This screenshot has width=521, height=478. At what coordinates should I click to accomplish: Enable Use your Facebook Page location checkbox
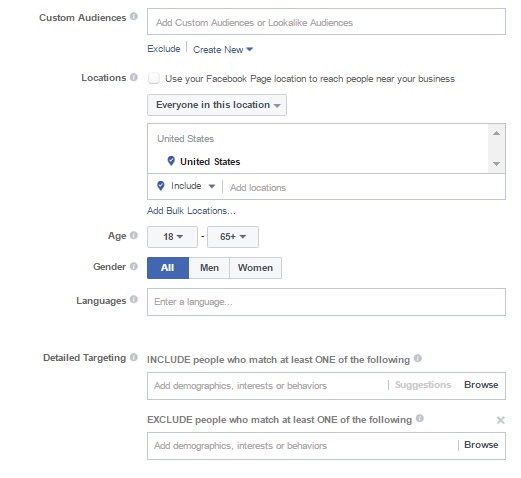point(154,79)
